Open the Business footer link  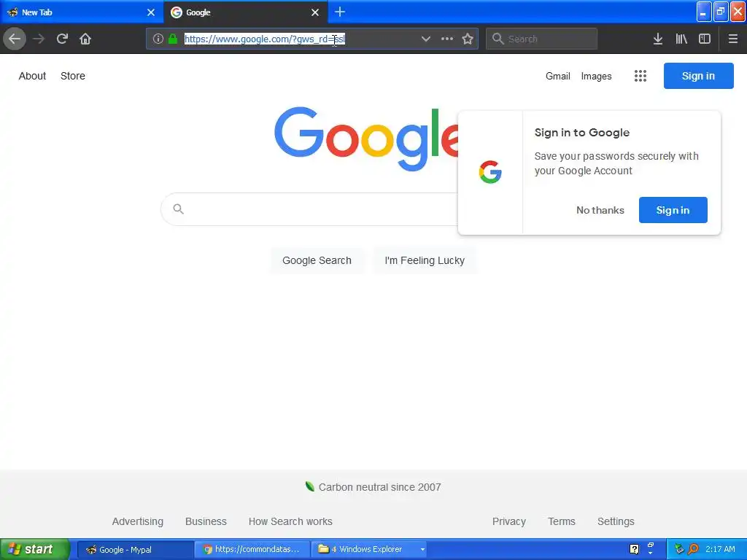click(206, 521)
